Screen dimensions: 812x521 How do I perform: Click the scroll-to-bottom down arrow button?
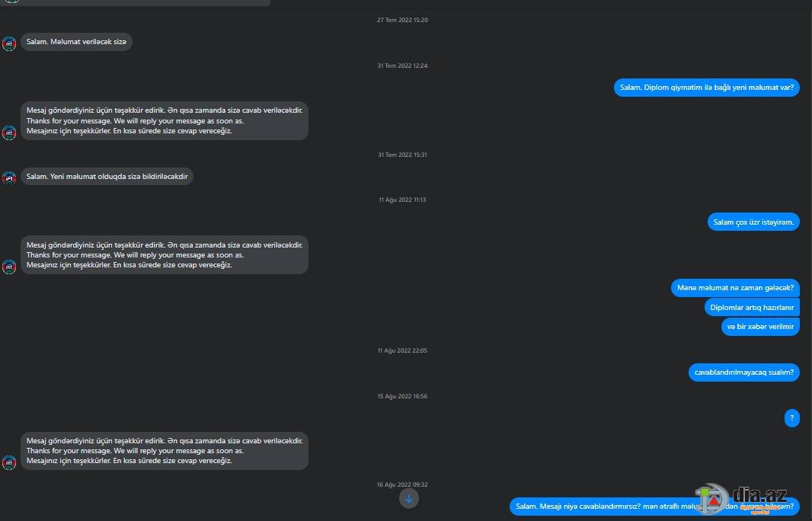click(x=408, y=499)
